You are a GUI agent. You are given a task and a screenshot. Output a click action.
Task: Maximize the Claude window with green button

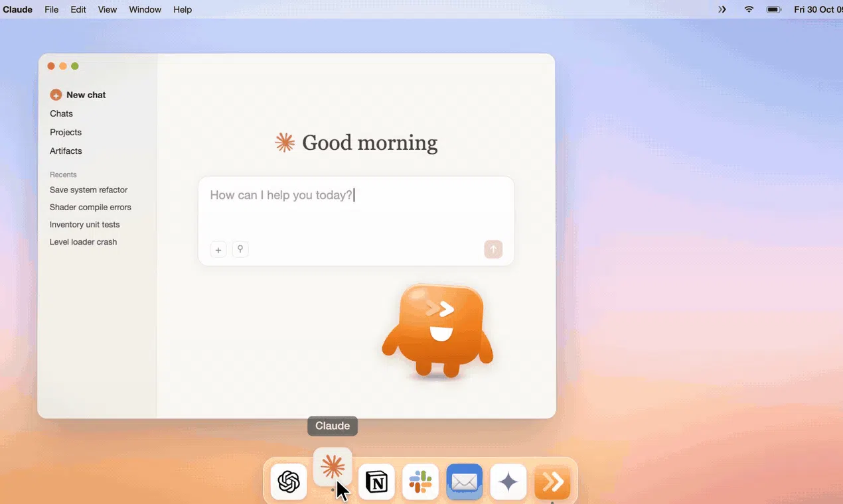75,66
